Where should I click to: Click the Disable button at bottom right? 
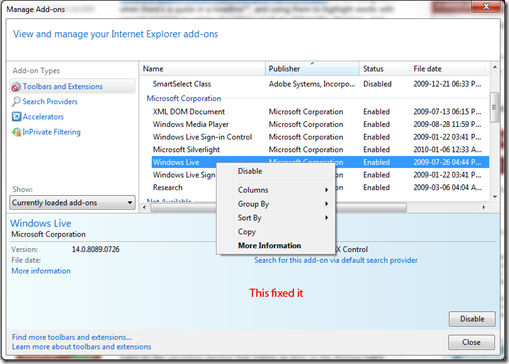point(472,319)
